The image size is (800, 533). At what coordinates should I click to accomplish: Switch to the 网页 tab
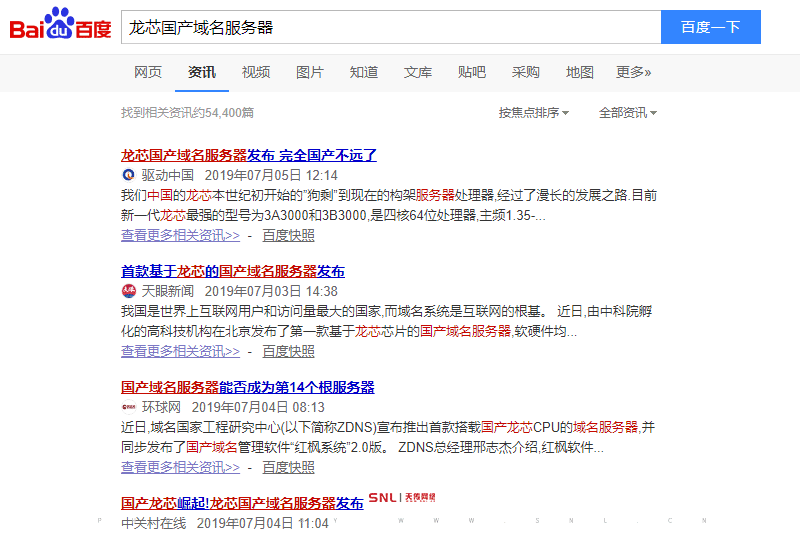click(148, 72)
